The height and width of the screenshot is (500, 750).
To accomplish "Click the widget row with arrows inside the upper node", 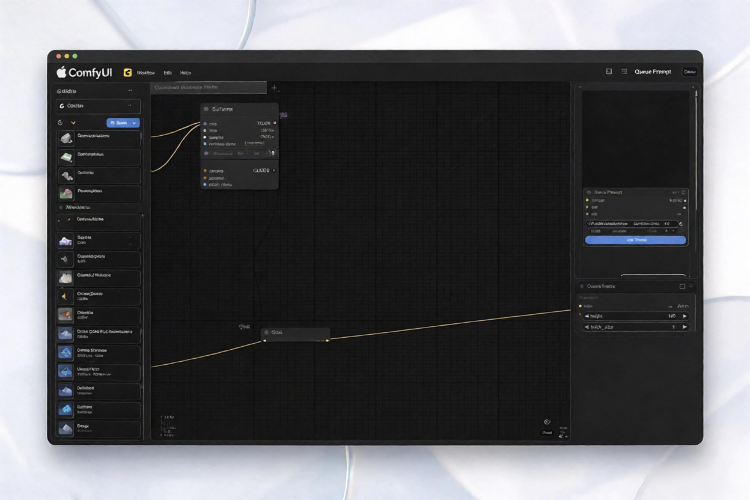I will tap(239, 154).
